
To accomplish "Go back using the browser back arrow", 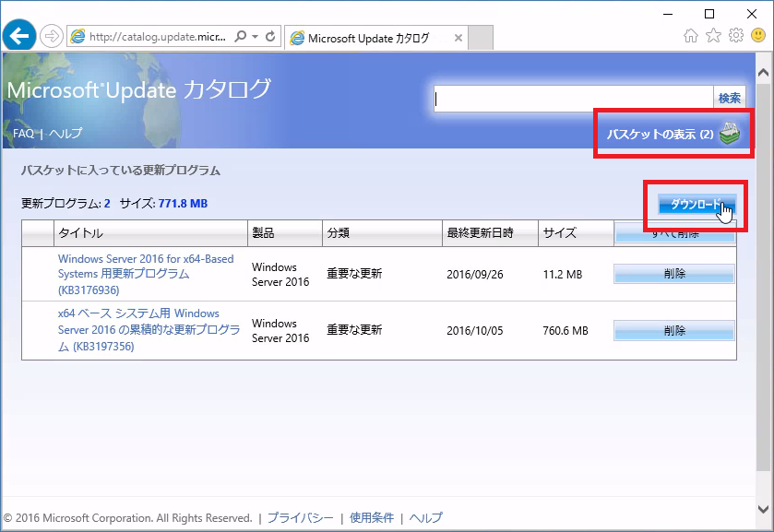I will [x=18, y=36].
